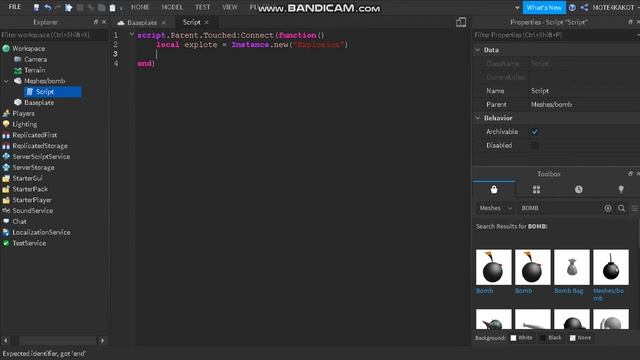The height and width of the screenshot is (360, 640).
Task: Switch to the VIEW ribbon tab
Action: (230, 7)
